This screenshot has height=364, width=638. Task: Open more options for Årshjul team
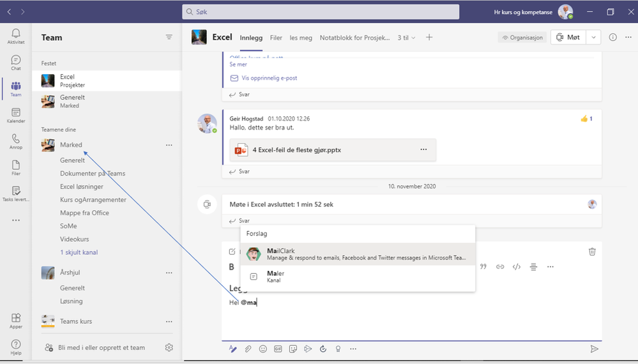click(x=169, y=273)
